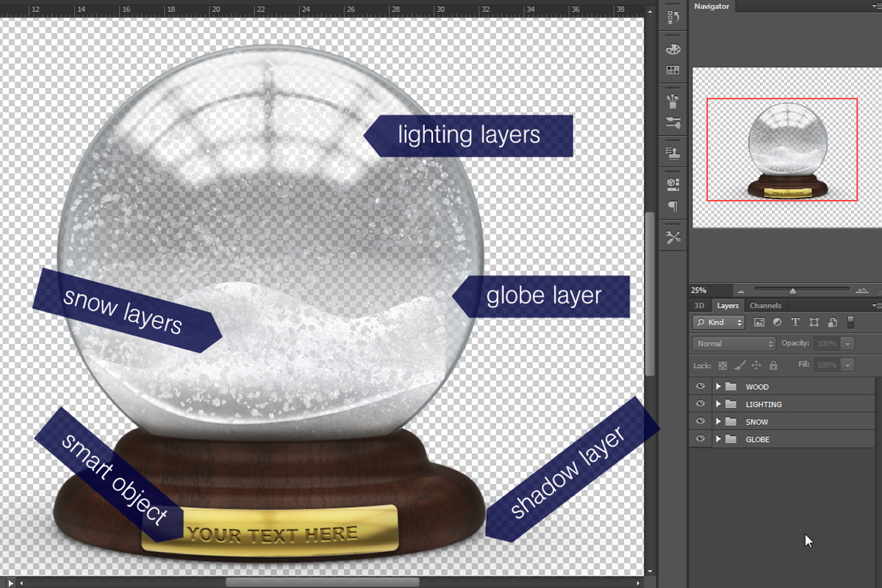Select the Layers tab
882x588 pixels.
(x=728, y=305)
